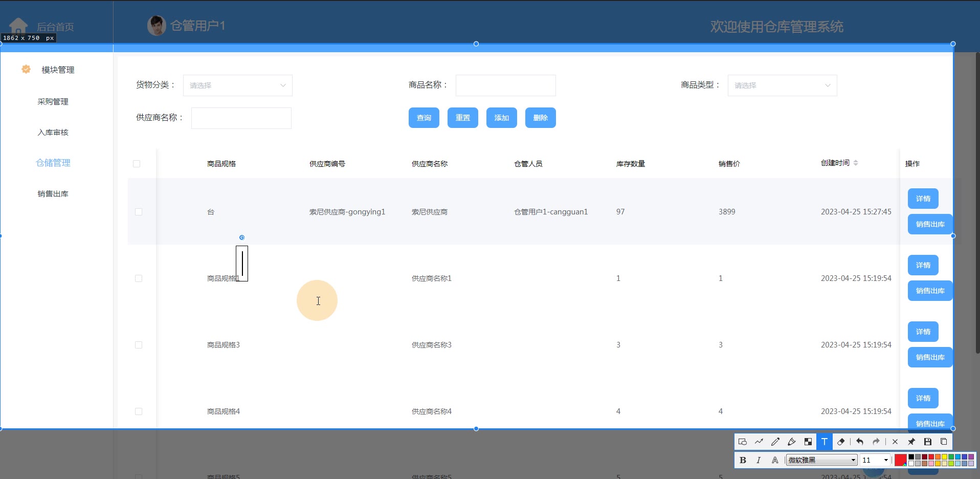This screenshot has height=479, width=980.
Task: Click the 仓管用户1 avatar picture
Action: click(x=157, y=26)
